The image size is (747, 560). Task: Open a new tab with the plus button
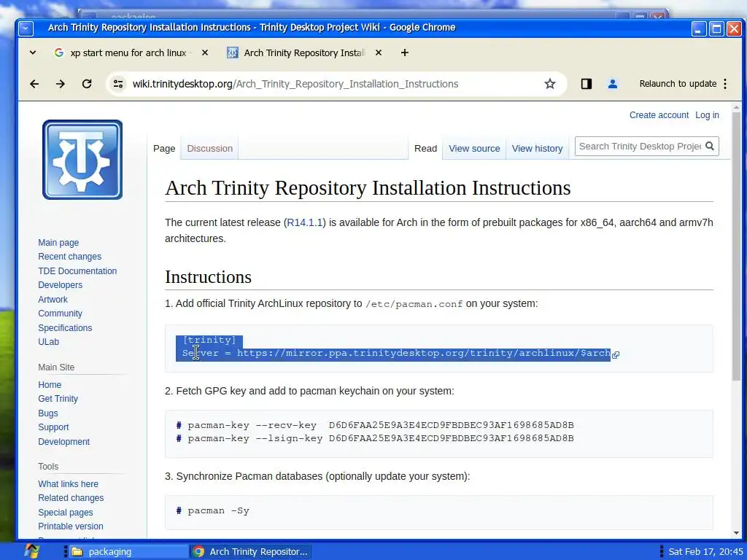[x=404, y=52]
